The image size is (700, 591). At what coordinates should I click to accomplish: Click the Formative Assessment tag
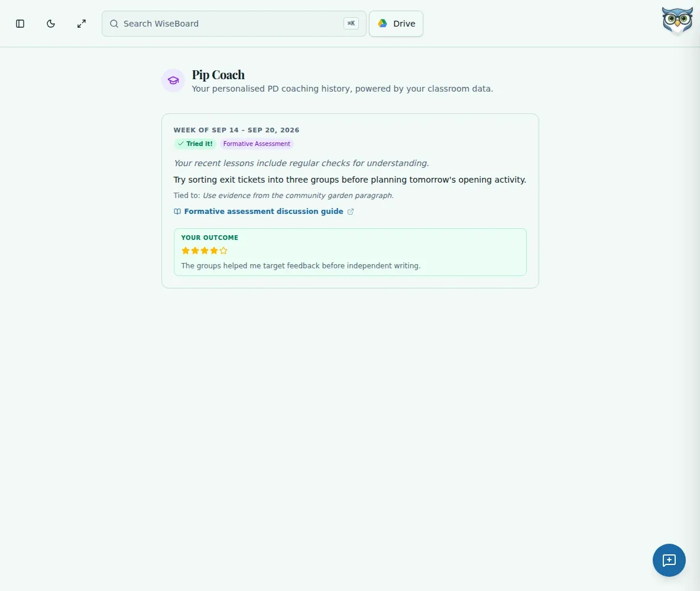tap(257, 144)
